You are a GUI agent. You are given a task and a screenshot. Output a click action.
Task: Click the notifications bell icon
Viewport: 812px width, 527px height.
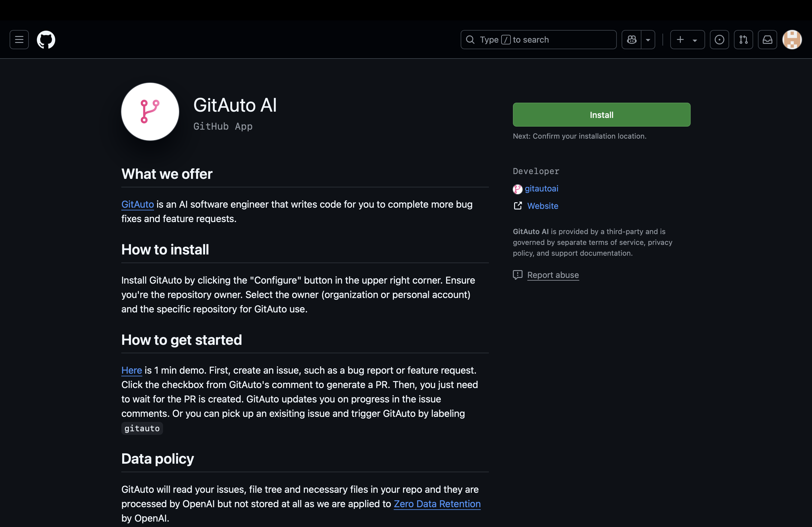[768, 40]
